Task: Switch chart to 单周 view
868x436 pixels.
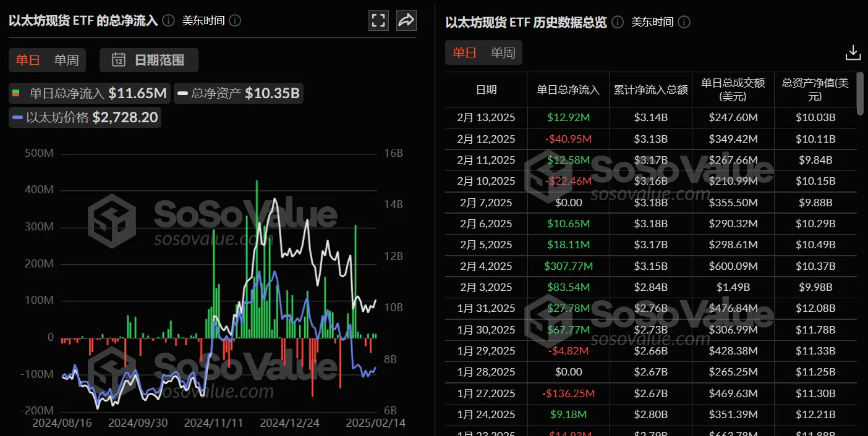Action: (x=66, y=60)
